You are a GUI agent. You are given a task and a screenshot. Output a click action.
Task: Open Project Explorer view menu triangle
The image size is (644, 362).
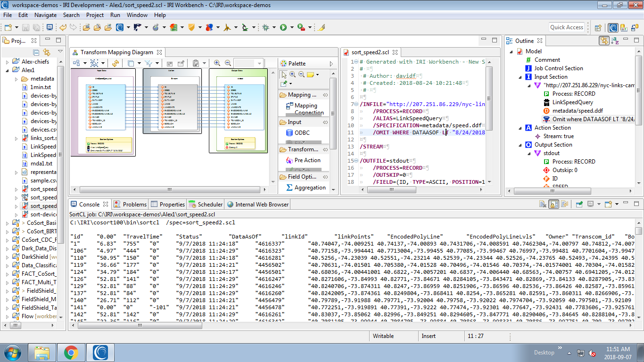pyautogui.click(x=60, y=51)
